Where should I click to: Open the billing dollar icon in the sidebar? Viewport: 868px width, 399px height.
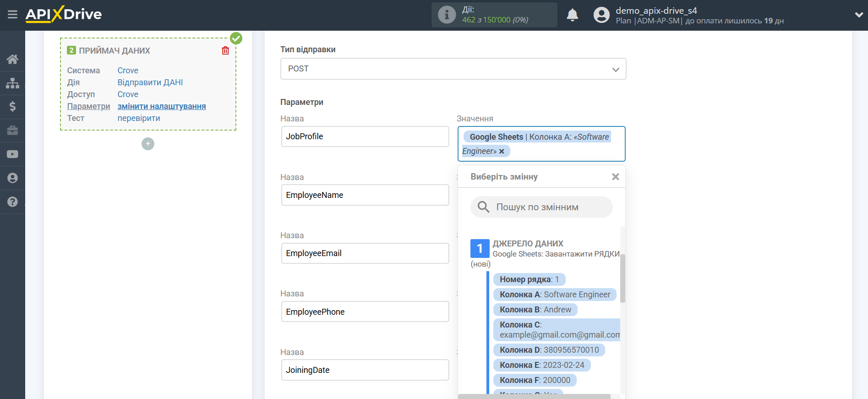[x=12, y=107]
